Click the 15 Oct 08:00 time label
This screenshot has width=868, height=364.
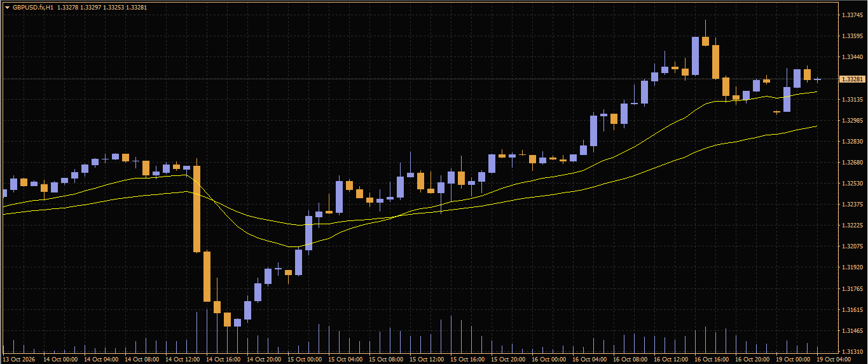[x=386, y=360]
